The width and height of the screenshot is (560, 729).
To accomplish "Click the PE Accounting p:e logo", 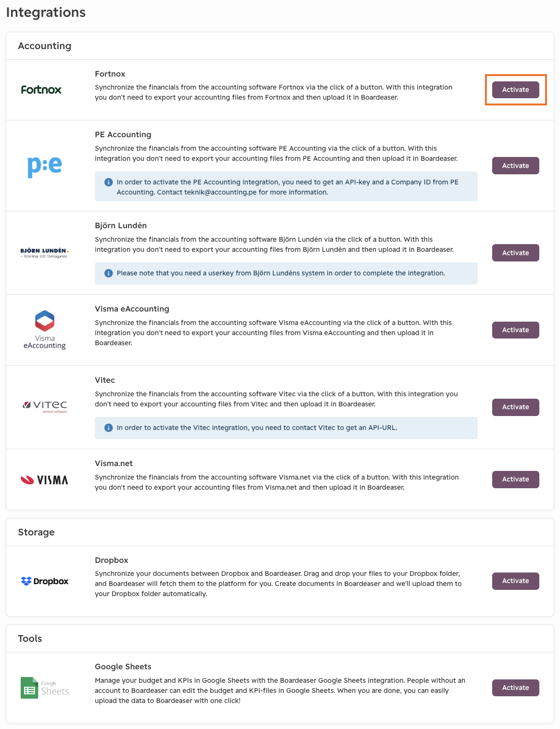I will (x=45, y=166).
